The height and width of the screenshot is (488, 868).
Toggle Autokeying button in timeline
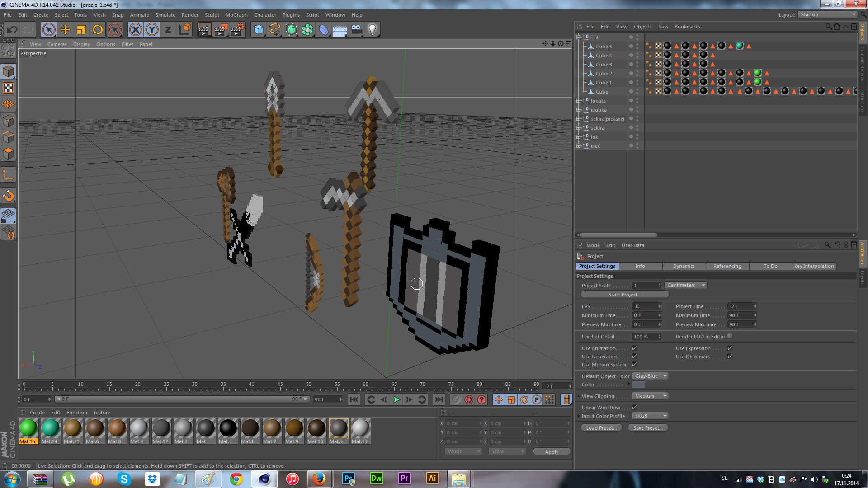click(469, 399)
